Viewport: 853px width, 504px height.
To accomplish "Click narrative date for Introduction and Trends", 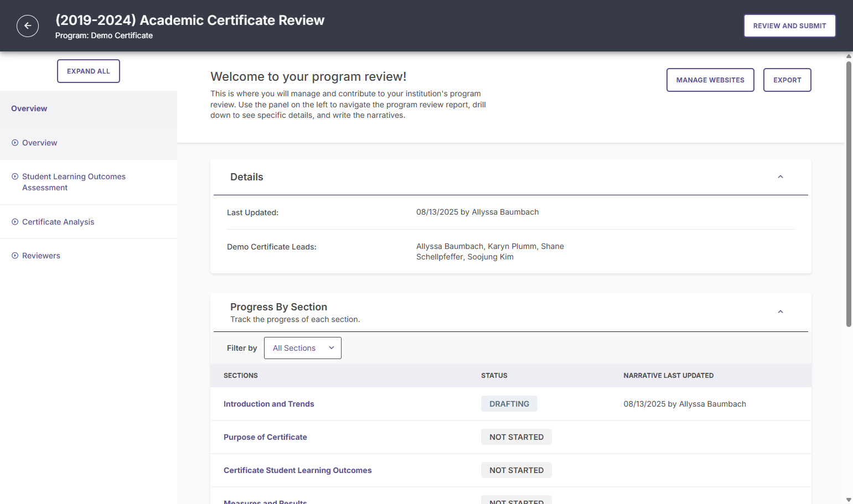I will pos(685,404).
